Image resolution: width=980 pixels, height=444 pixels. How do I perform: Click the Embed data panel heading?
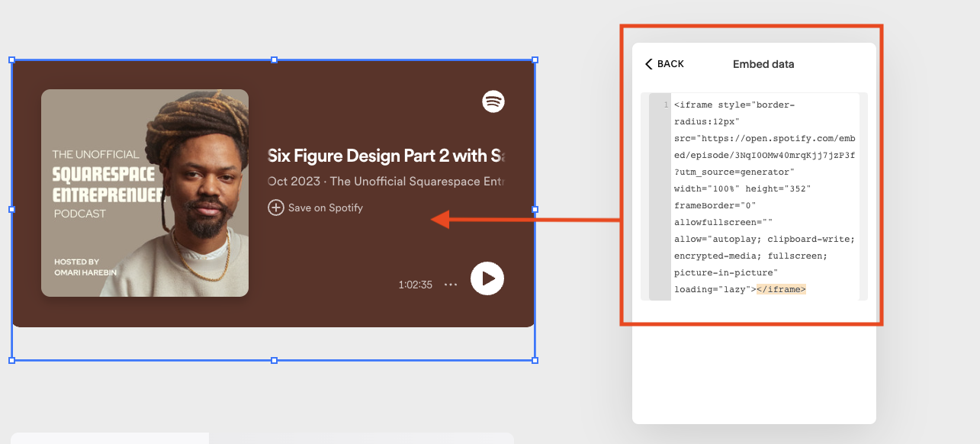pos(763,64)
